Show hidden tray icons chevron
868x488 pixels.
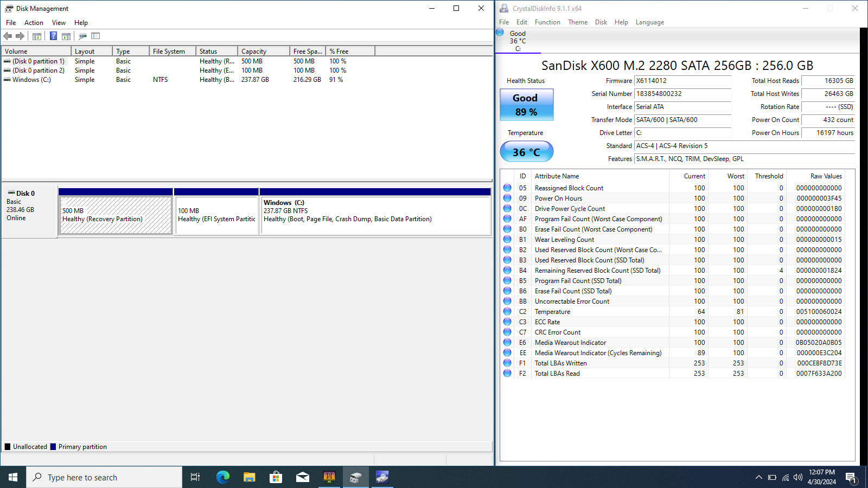[x=758, y=477]
